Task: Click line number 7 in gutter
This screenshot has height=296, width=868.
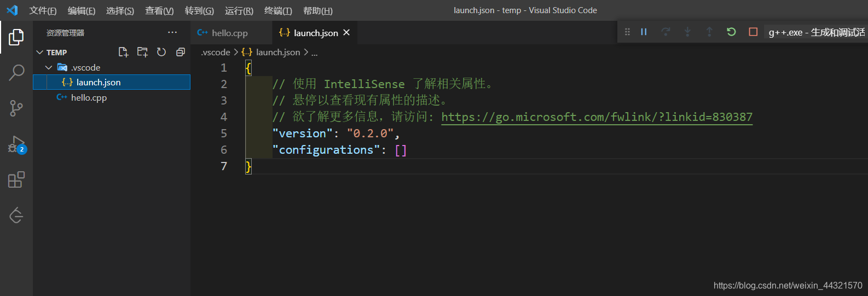Action: pyautogui.click(x=224, y=166)
